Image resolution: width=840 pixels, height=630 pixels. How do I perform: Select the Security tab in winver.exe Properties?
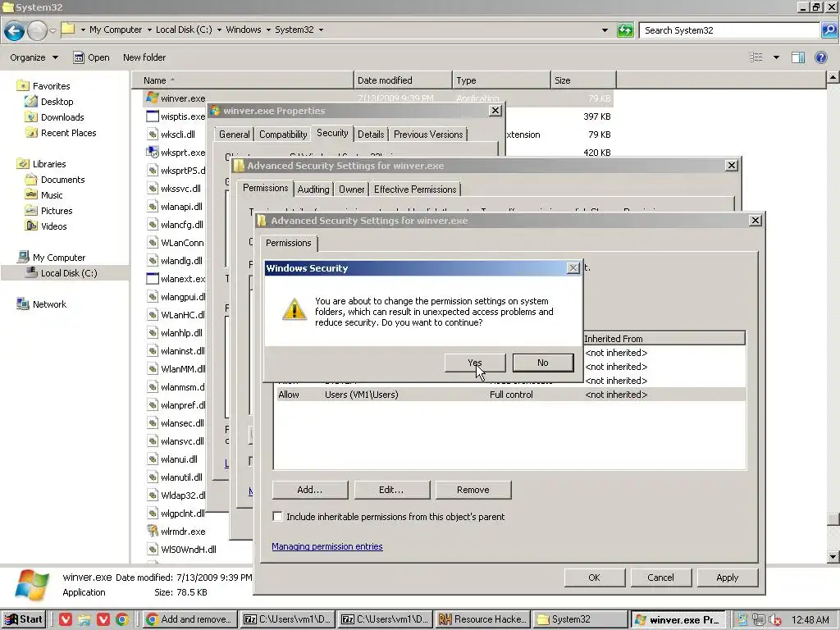332,133
